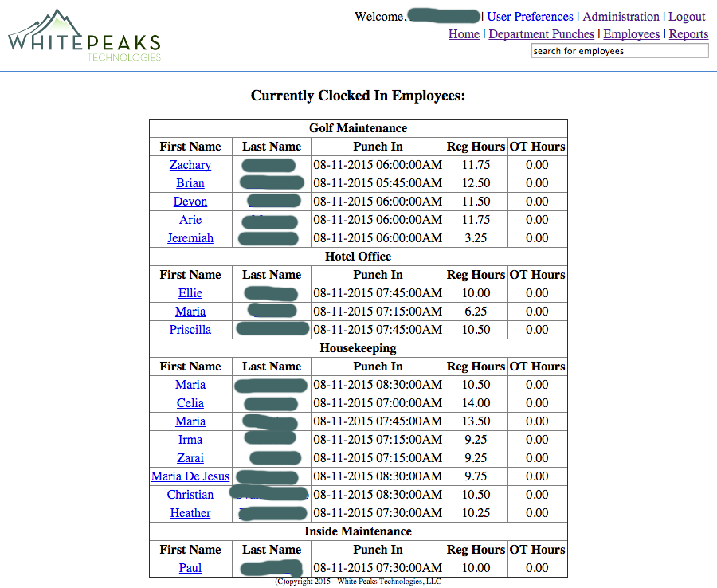
Task: Open Paul in Inside Maintenance
Action: point(190,567)
